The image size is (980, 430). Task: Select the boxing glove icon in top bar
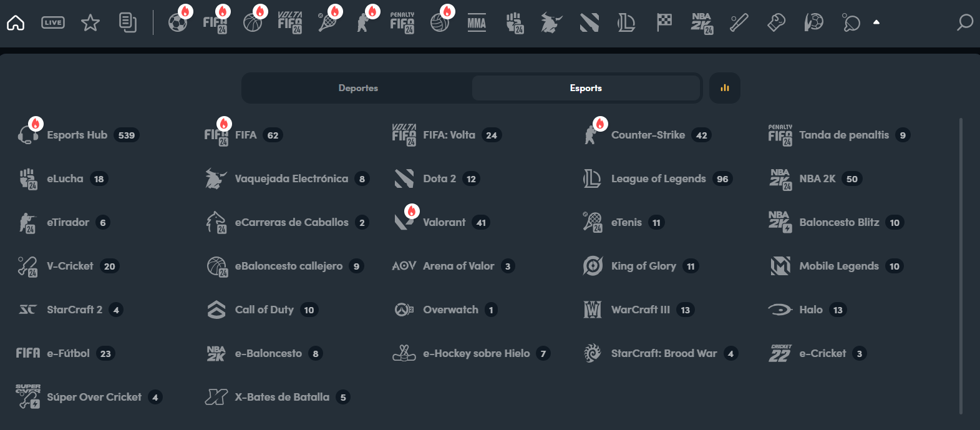tap(776, 23)
